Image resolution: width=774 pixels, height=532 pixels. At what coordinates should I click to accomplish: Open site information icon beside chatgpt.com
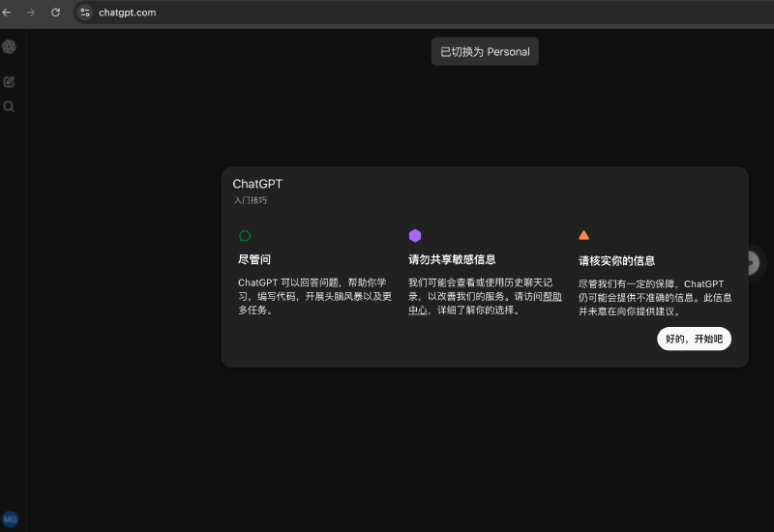point(85,13)
